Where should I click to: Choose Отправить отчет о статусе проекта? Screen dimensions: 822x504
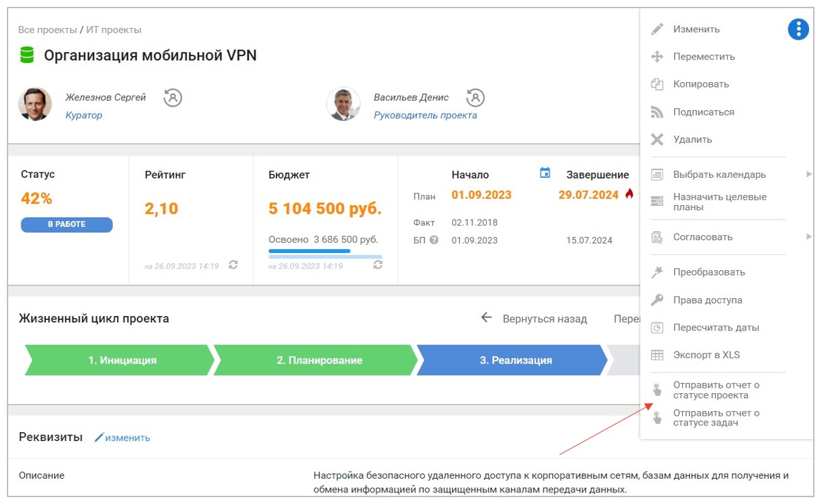pyautogui.click(x=715, y=390)
